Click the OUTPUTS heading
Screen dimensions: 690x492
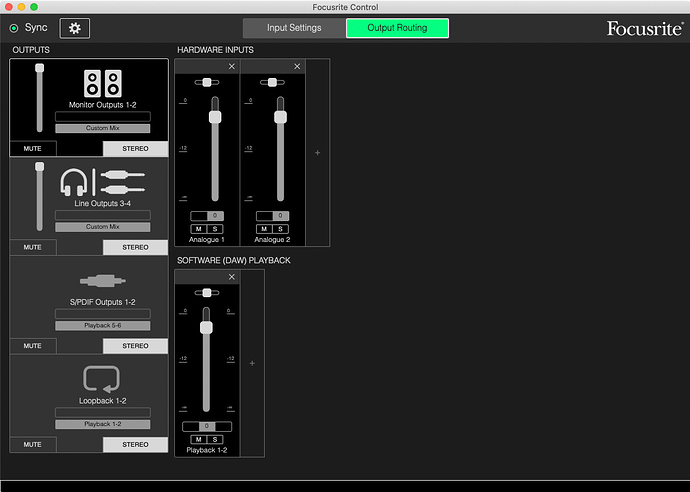(x=31, y=50)
